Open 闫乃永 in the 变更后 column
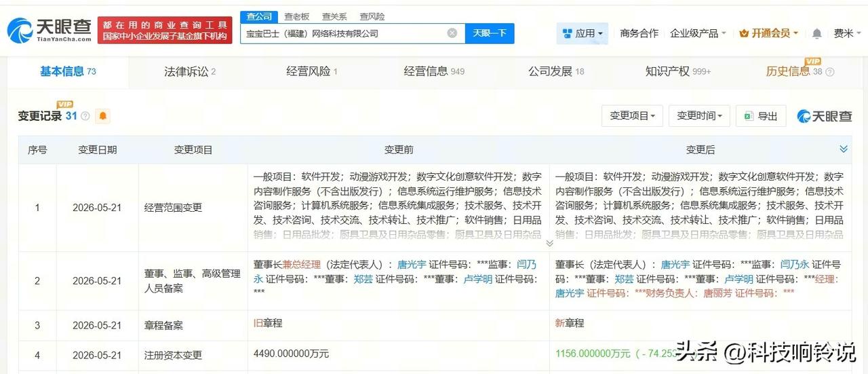Viewport: 868px width, 374px height. point(794,265)
